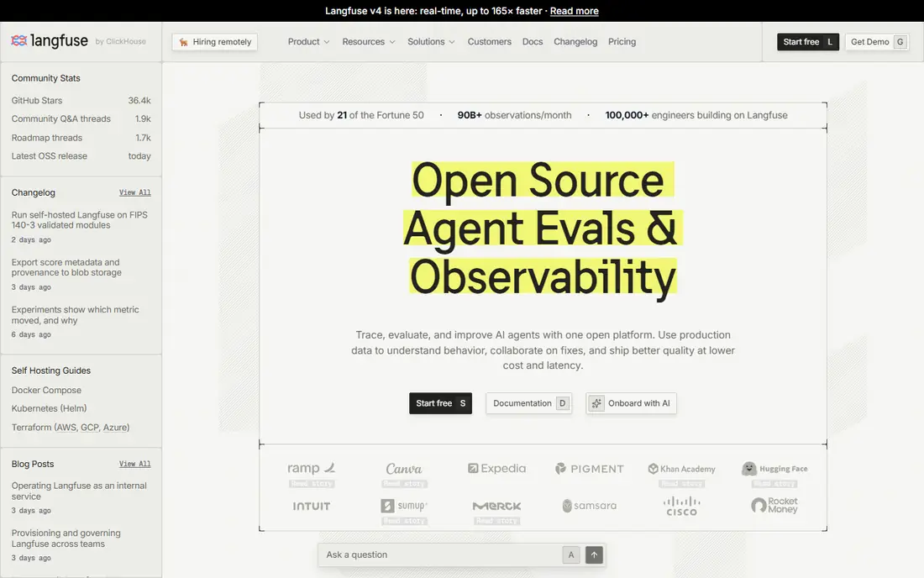Click the Intuit logo
This screenshot has height=578, width=924.
tap(311, 506)
